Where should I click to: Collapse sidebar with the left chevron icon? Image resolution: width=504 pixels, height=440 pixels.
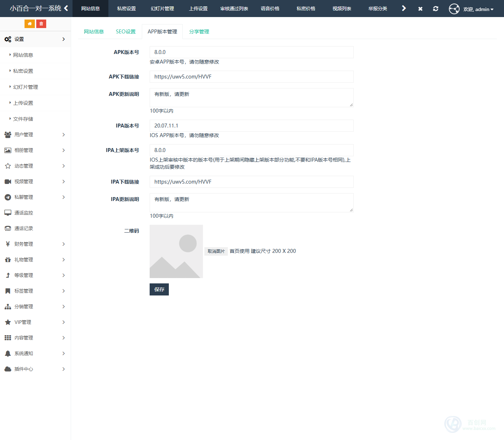[66, 8]
